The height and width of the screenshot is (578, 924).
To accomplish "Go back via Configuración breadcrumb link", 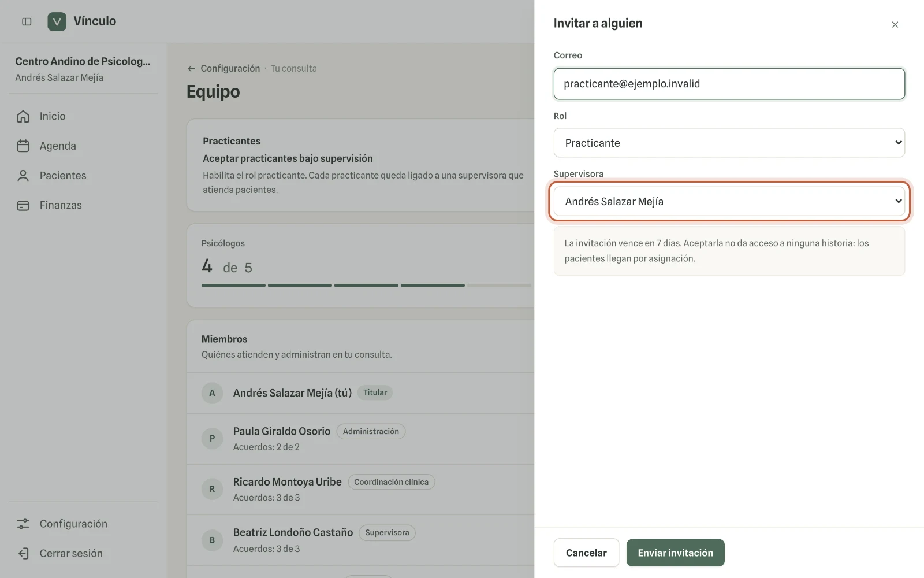I will 230,68.
